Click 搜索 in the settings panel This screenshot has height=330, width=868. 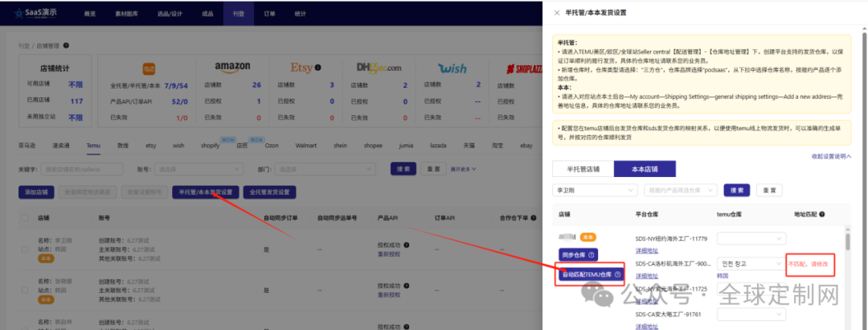[737, 190]
